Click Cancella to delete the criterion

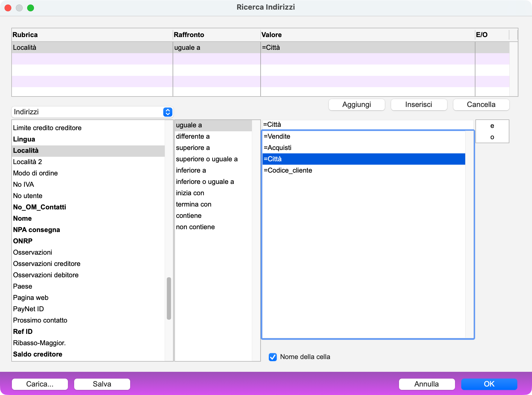tap(481, 105)
